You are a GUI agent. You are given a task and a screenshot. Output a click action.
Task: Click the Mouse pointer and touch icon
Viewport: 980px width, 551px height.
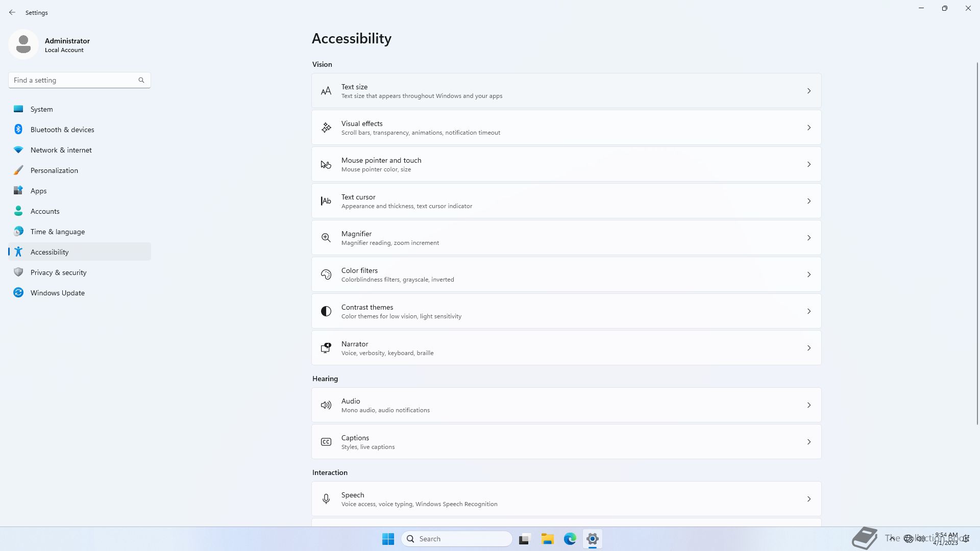point(326,164)
